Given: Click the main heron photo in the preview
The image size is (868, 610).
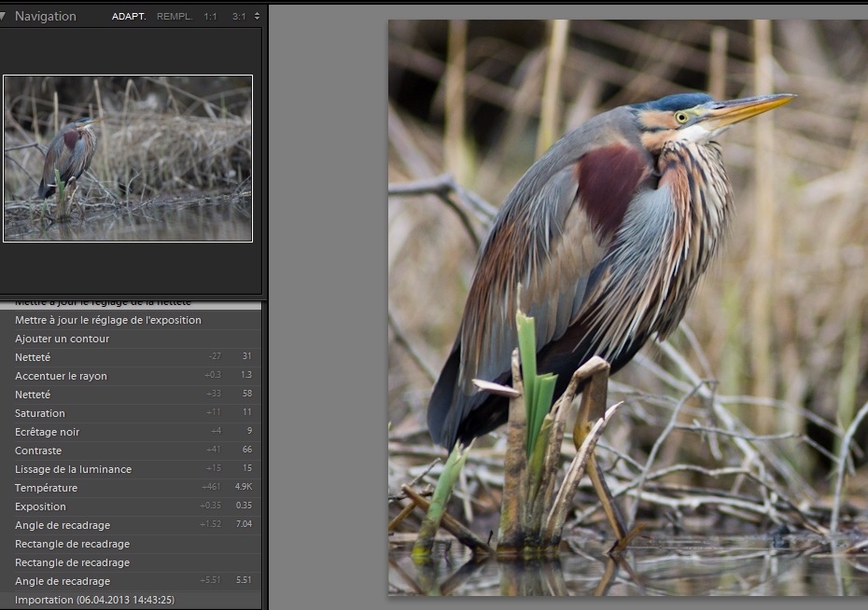Looking at the screenshot, I should tap(628, 308).
